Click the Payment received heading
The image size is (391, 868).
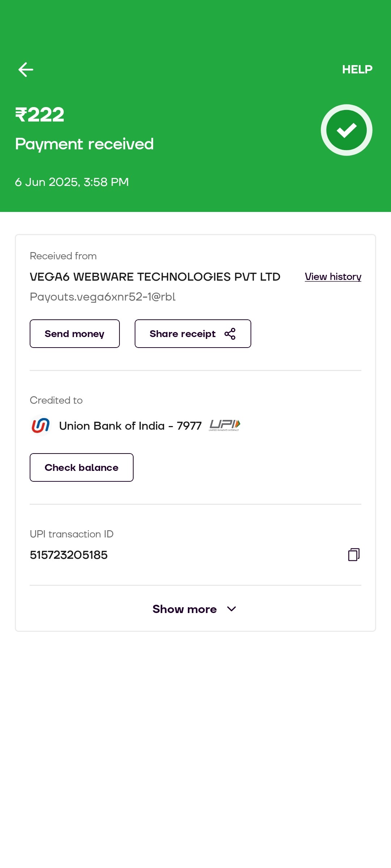(x=84, y=144)
